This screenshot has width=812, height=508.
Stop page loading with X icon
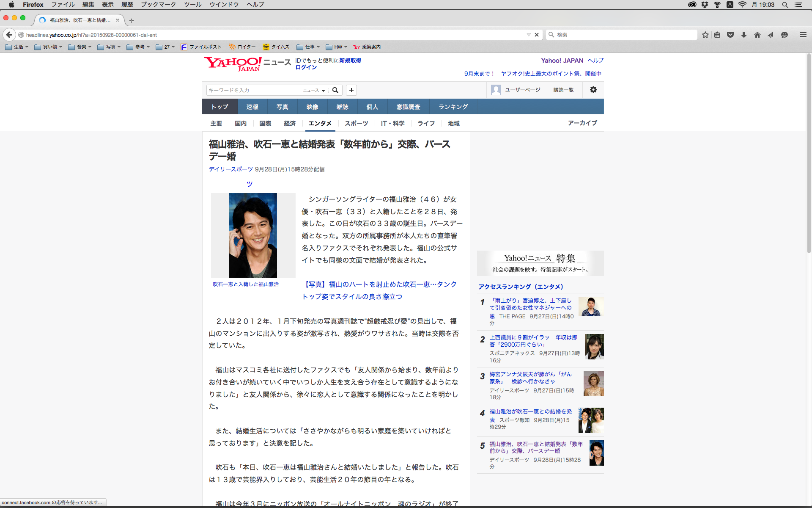pyautogui.click(x=537, y=35)
